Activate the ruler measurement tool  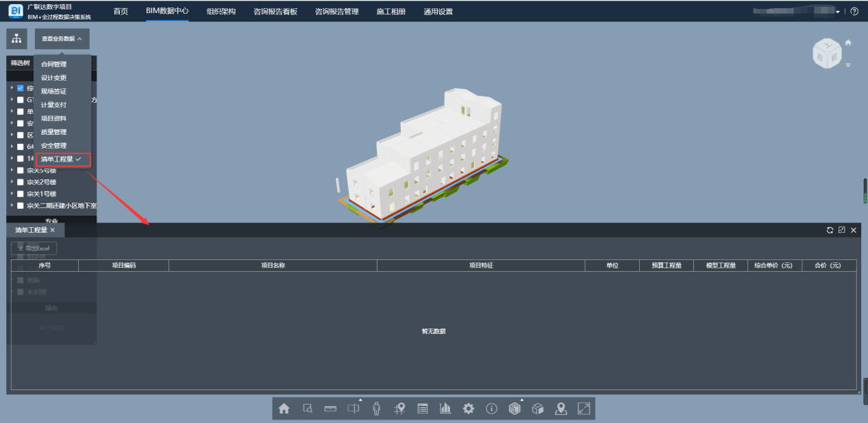330,409
